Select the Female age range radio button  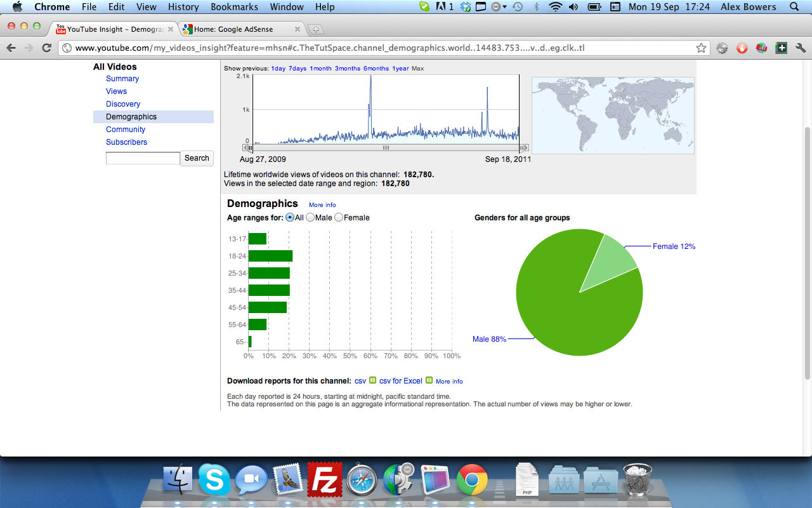tap(339, 218)
